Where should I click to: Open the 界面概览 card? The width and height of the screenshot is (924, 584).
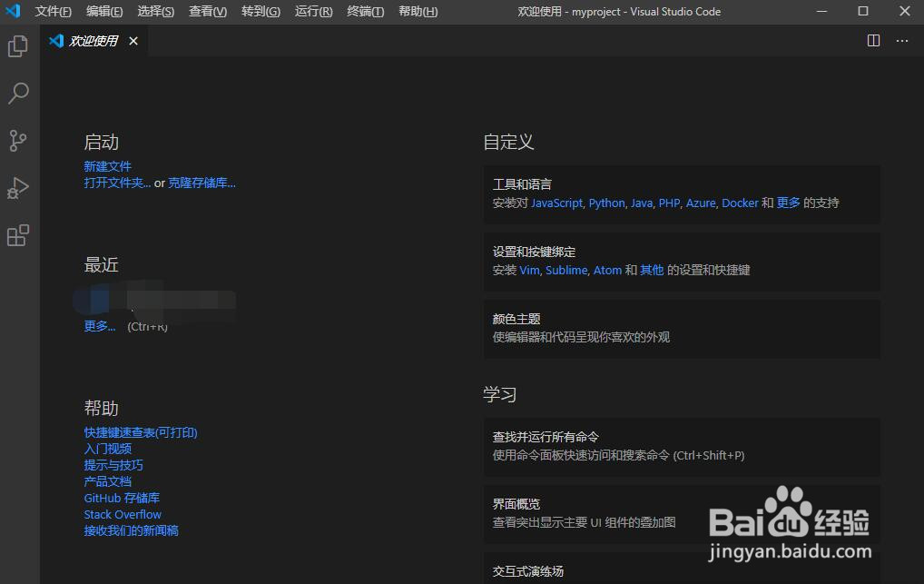(x=682, y=514)
